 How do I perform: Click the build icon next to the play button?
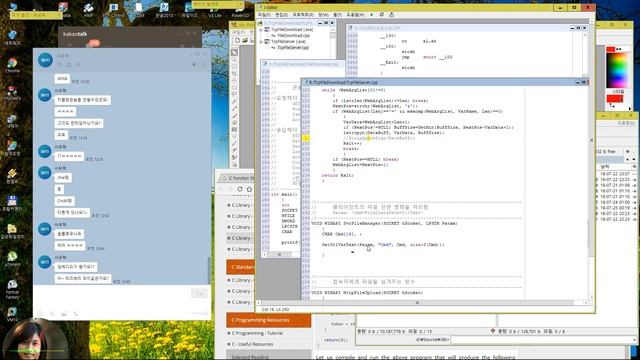point(382,15)
